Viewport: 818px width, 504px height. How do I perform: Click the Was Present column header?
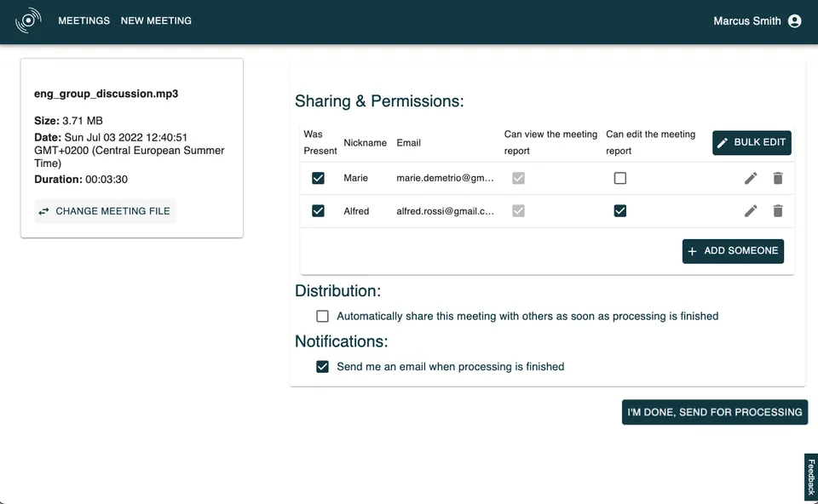click(320, 143)
